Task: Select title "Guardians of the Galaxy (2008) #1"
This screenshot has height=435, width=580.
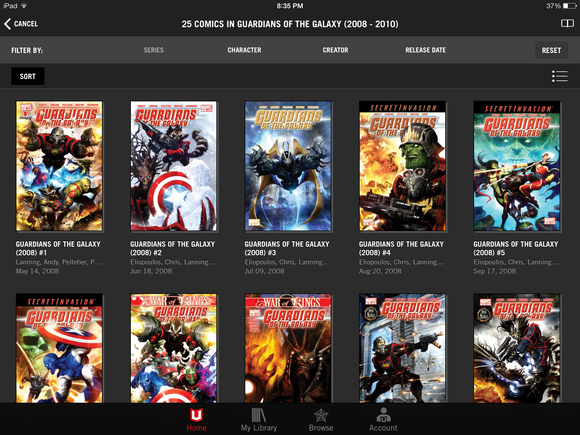Action: pos(58,248)
